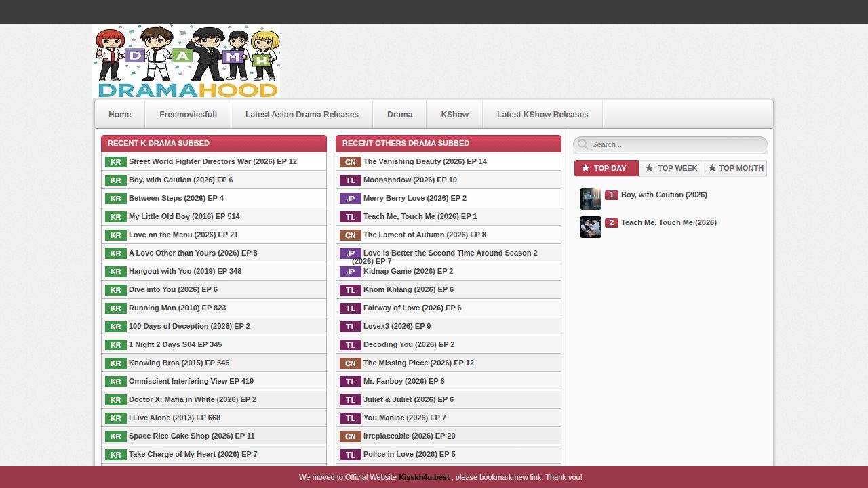Open Boy, with Caution (2026) title in Top Day
Viewport: 868px width, 488px height.
click(x=664, y=195)
